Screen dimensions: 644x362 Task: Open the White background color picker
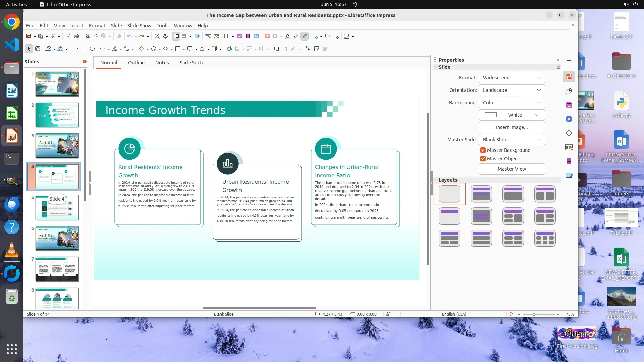[x=512, y=115]
